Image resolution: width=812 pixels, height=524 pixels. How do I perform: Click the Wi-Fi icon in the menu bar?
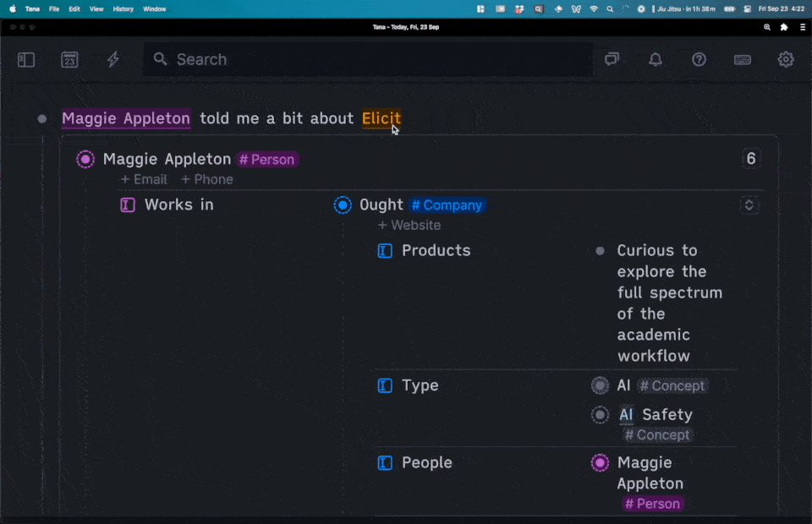coord(594,8)
